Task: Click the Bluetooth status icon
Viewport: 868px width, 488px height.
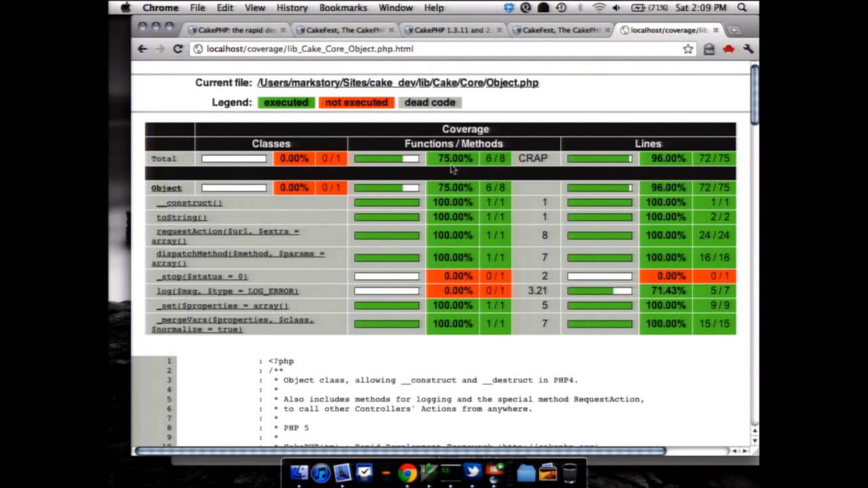Action: (580, 7)
